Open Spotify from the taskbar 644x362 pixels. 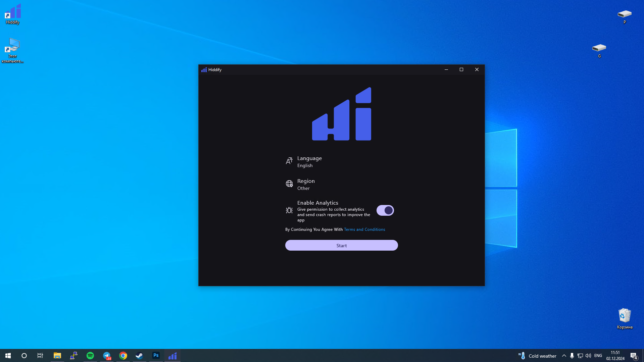pyautogui.click(x=90, y=356)
